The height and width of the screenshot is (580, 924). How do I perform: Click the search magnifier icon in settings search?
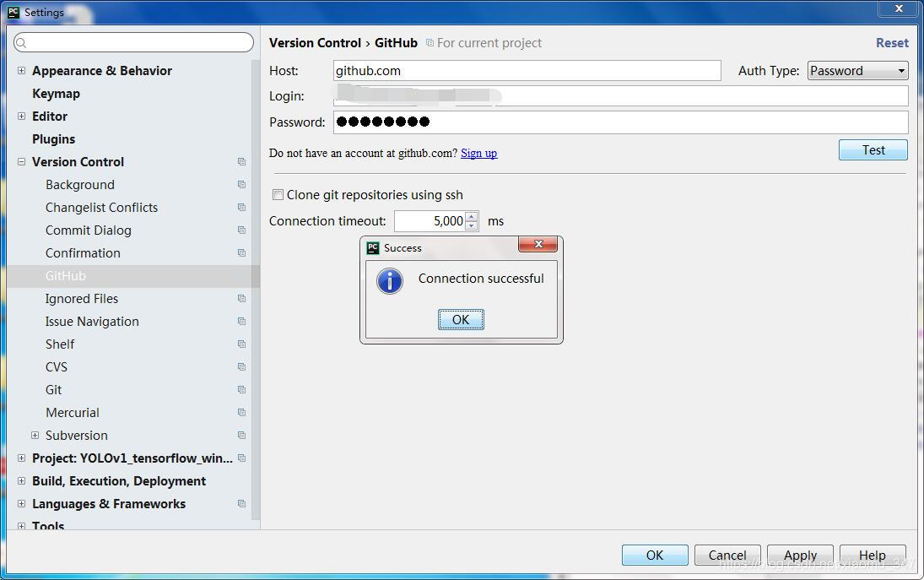click(x=22, y=42)
